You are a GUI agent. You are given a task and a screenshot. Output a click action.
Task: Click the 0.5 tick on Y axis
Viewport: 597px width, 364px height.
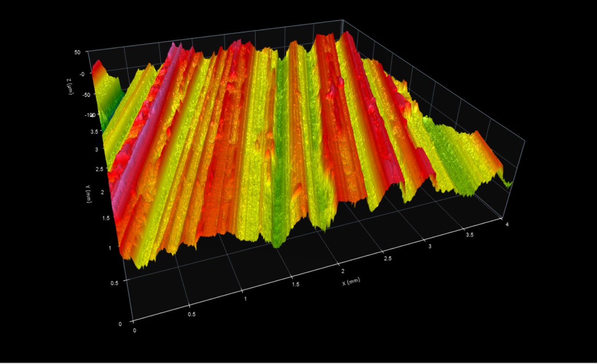pos(113,282)
